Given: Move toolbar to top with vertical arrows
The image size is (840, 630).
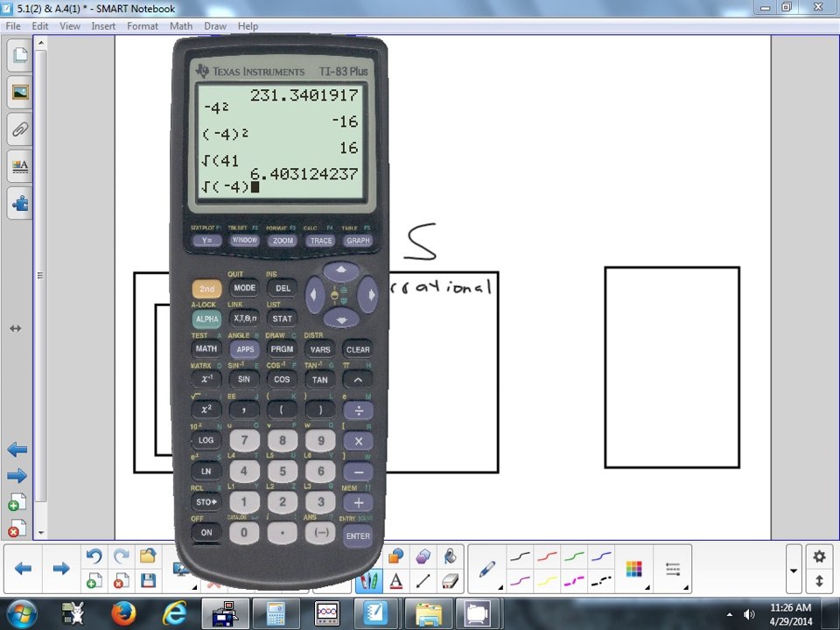Looking at the screenshot, I should [x=819, y=581].
